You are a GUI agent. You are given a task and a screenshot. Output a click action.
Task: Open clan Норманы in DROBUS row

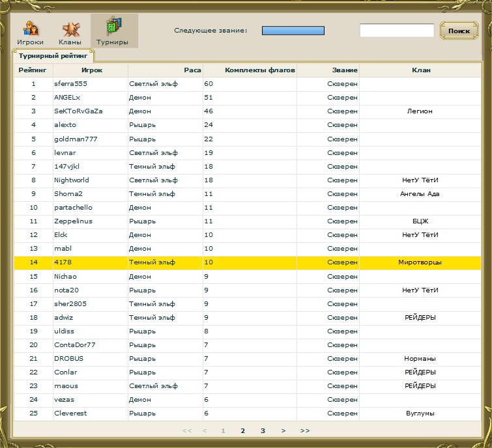click(420, 359)
